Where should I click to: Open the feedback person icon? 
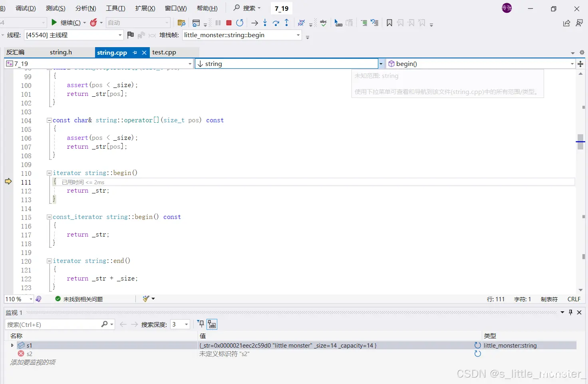[579, 23]
